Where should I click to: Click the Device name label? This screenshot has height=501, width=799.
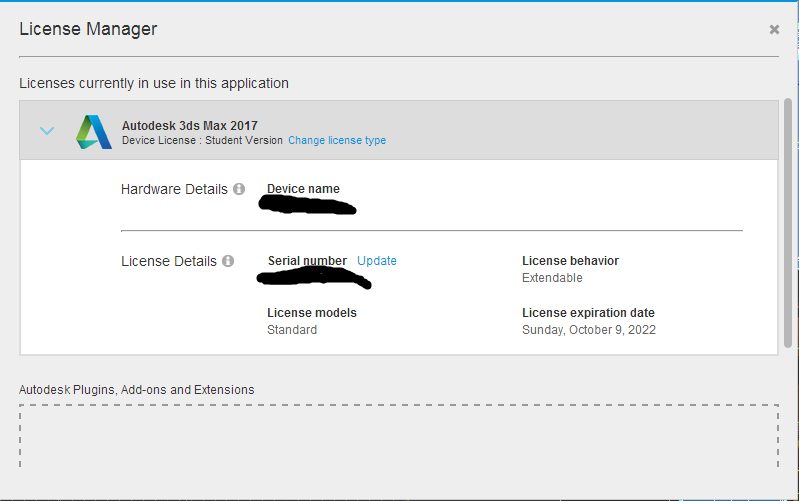pyautogui.click(x=303, y=189)
